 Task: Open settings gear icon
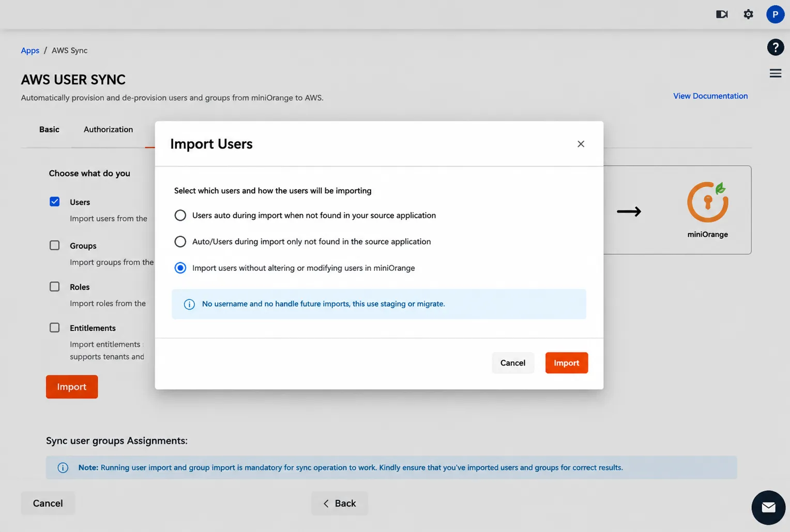[748, 14]
